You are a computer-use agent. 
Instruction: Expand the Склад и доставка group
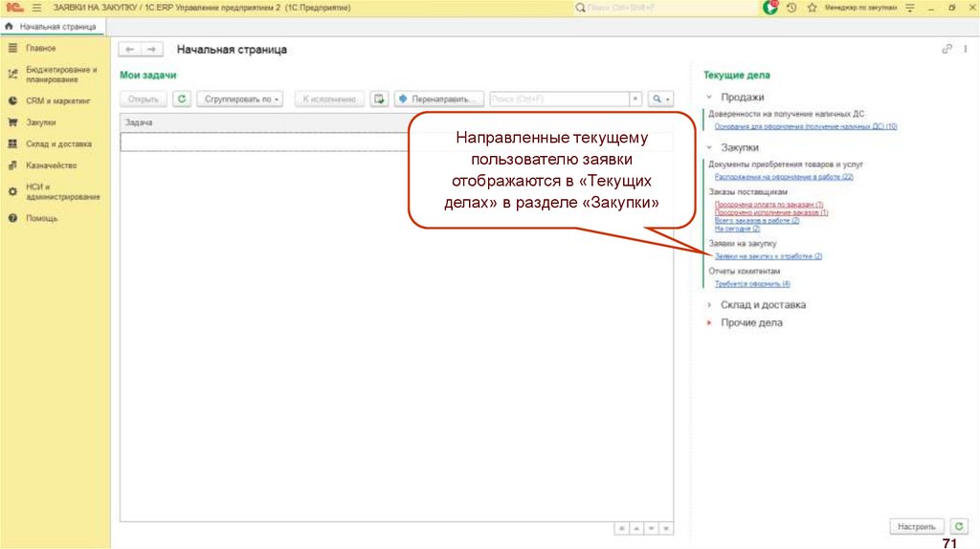click(709, 305)
